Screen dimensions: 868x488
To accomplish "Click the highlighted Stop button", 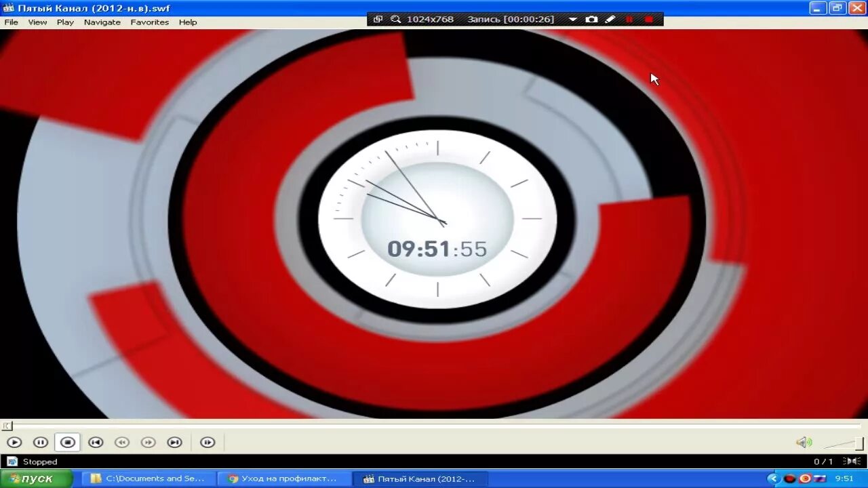I will [67, 443].
